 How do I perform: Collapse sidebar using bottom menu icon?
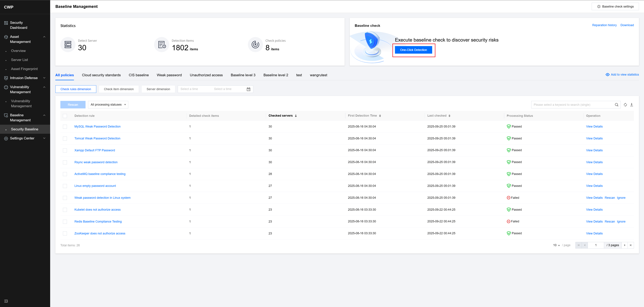pos(6,301)
